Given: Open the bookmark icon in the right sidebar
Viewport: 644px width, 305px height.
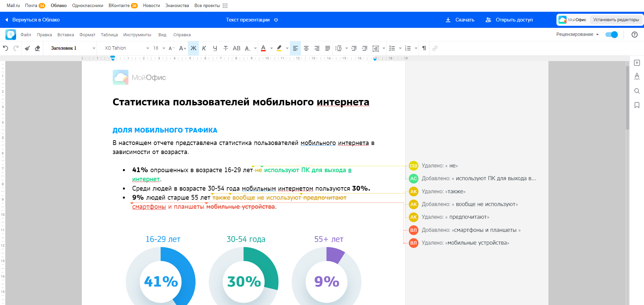Looking at the screenshot, I should [637, 105].
